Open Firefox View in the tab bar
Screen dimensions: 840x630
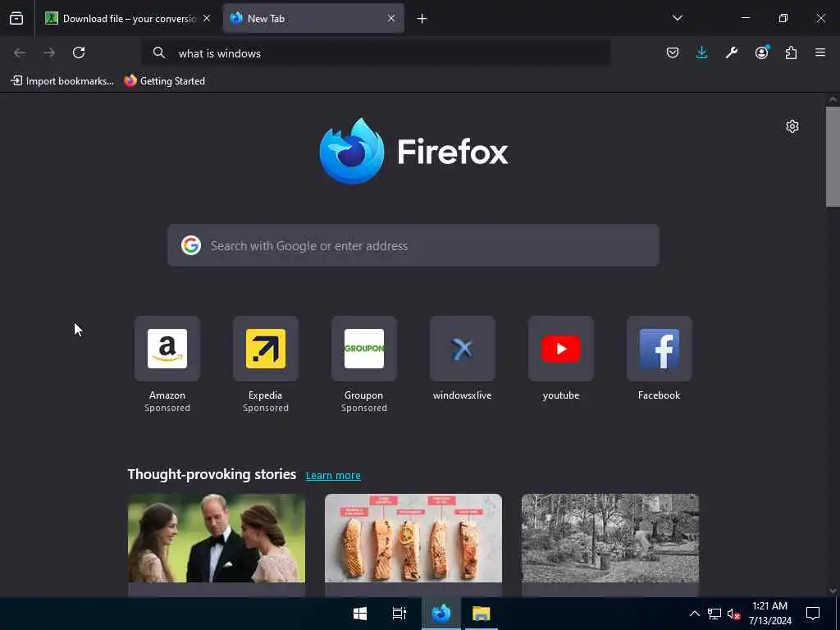16,19
